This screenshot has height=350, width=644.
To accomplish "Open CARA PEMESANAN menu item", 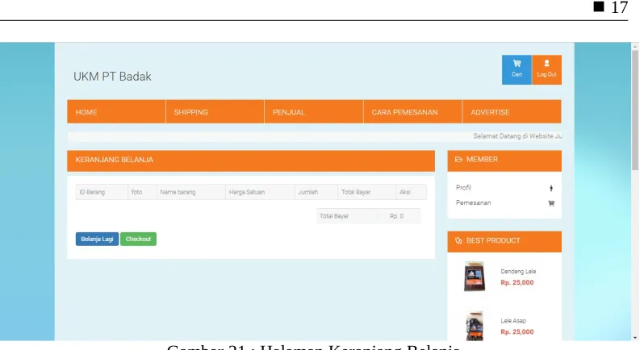I will tap(412, 111).
